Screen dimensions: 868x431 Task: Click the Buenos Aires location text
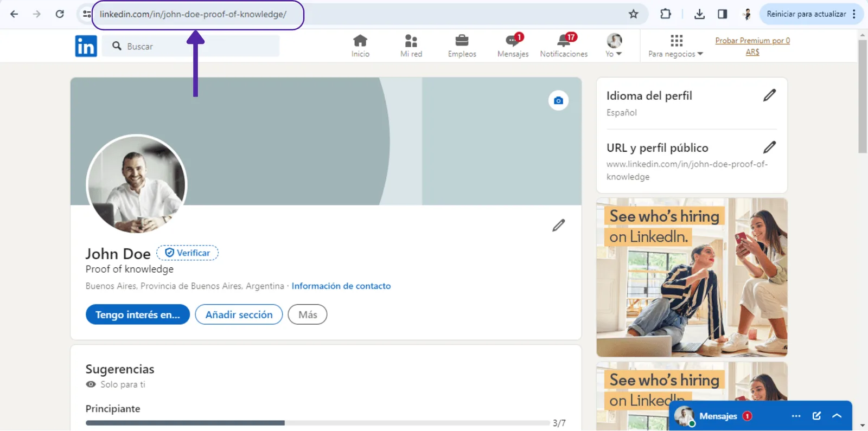point(184,286)
